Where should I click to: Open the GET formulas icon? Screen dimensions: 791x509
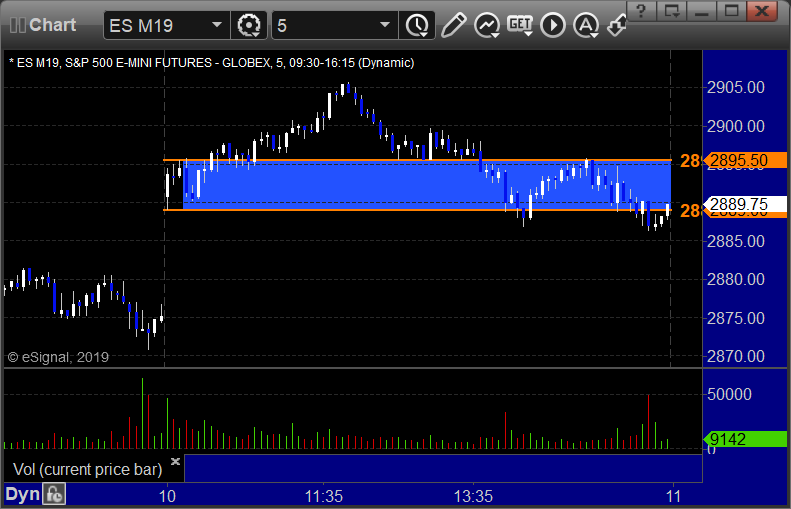pos(520,25)
